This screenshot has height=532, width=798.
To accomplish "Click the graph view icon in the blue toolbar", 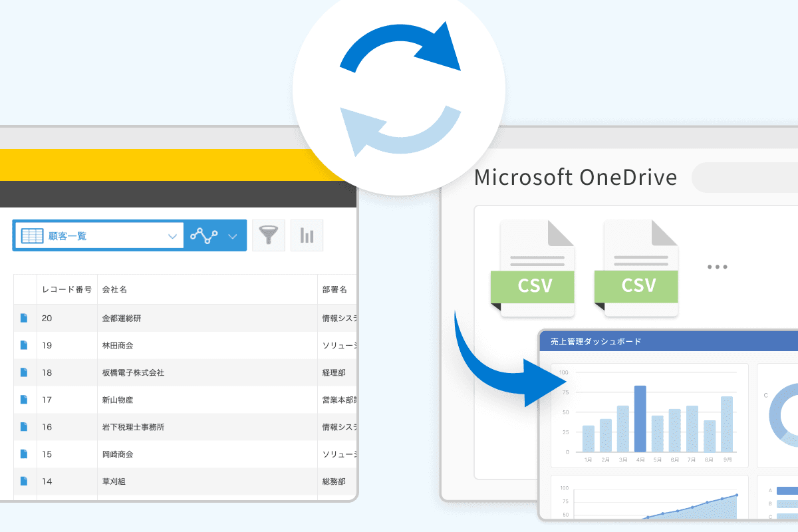I will click(203, 235).
